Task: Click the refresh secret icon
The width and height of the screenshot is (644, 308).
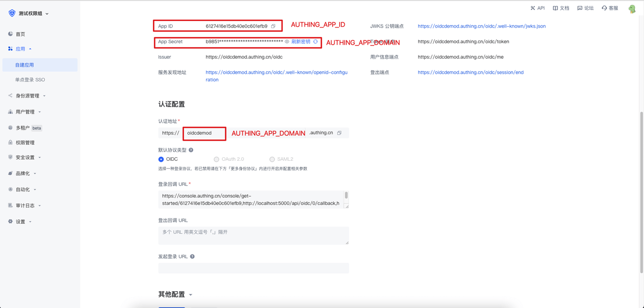Action: (x=315, y=42)
